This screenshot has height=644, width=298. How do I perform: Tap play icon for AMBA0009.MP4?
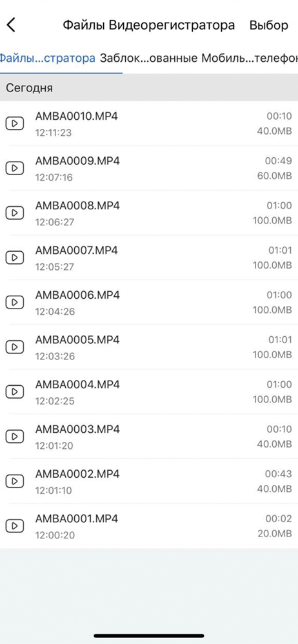[14, 167]
